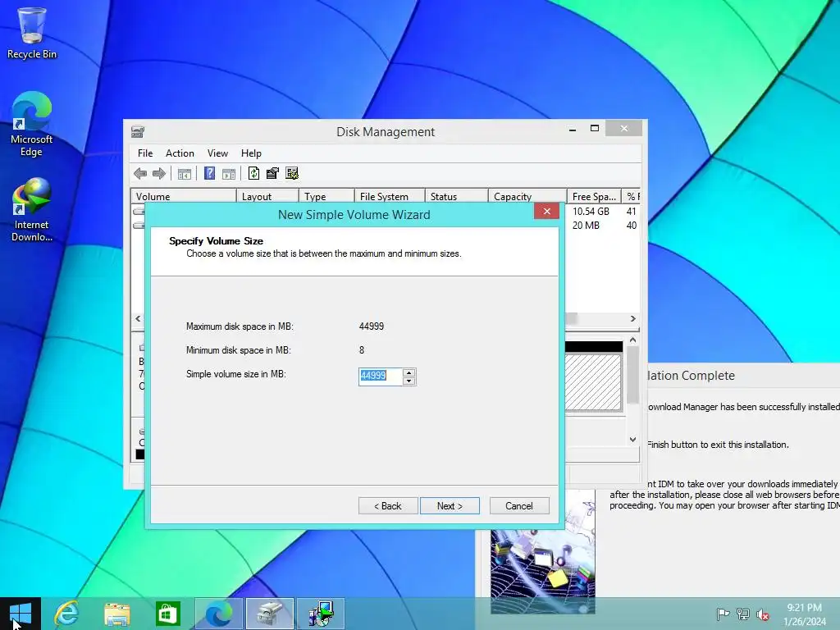This screenshot has height=630, width=840.
Task: Click the < Back button in the wizard
Action: [x=388, y=505]
